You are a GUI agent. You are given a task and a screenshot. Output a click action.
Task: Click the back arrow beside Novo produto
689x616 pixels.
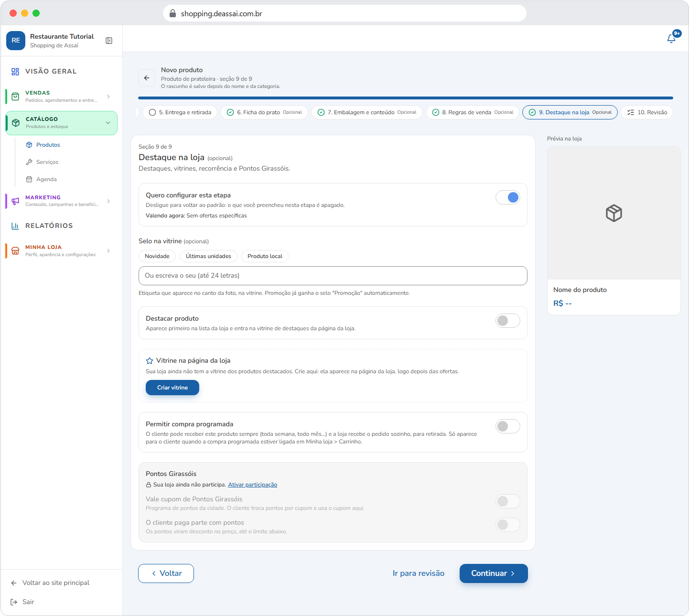pyautogui.click(x=147, y=78)
